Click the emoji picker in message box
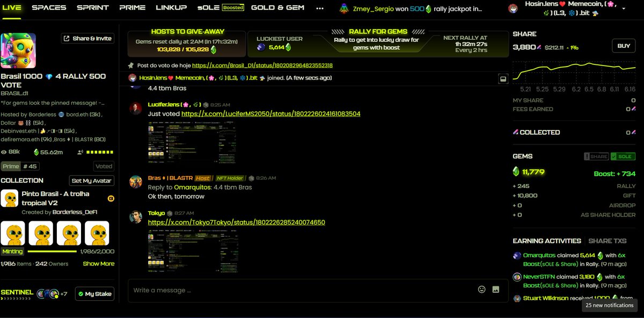 pyautogui.click(x=481, y=290)
